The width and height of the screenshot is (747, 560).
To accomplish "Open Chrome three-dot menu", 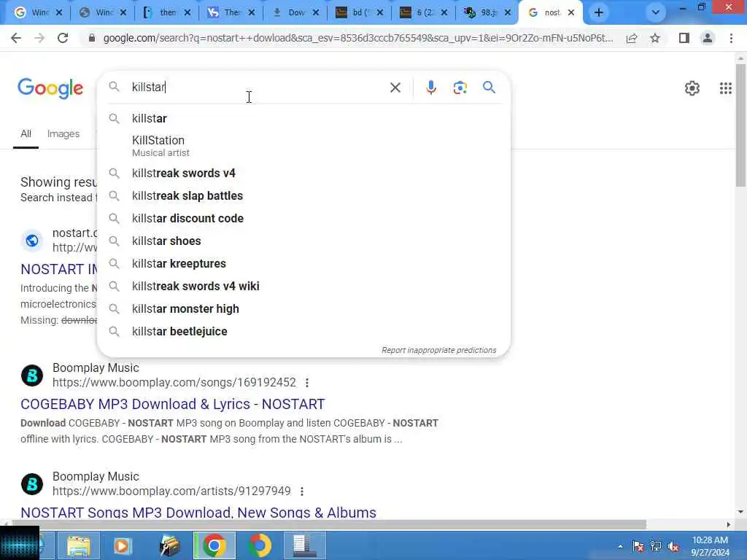I will (x=731, y=38).
